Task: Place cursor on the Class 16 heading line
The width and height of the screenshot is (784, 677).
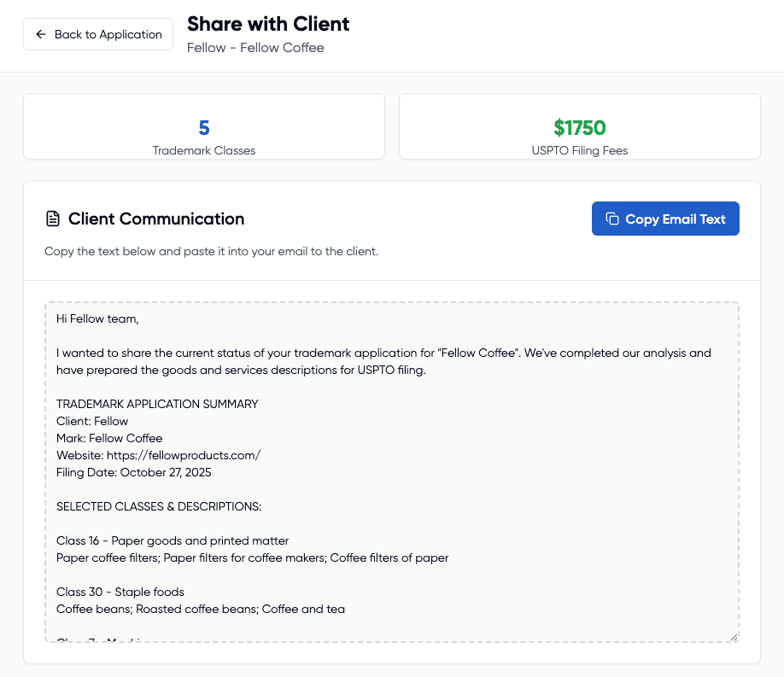Action: (173, 540)
